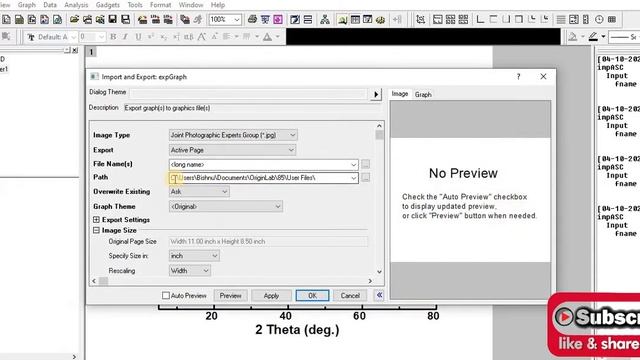Click the Import Multiple ASCII icon
640x360 pixels.
168,19
